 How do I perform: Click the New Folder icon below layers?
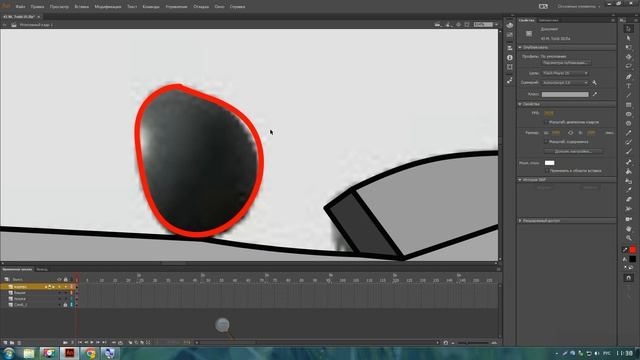point(12,343)
